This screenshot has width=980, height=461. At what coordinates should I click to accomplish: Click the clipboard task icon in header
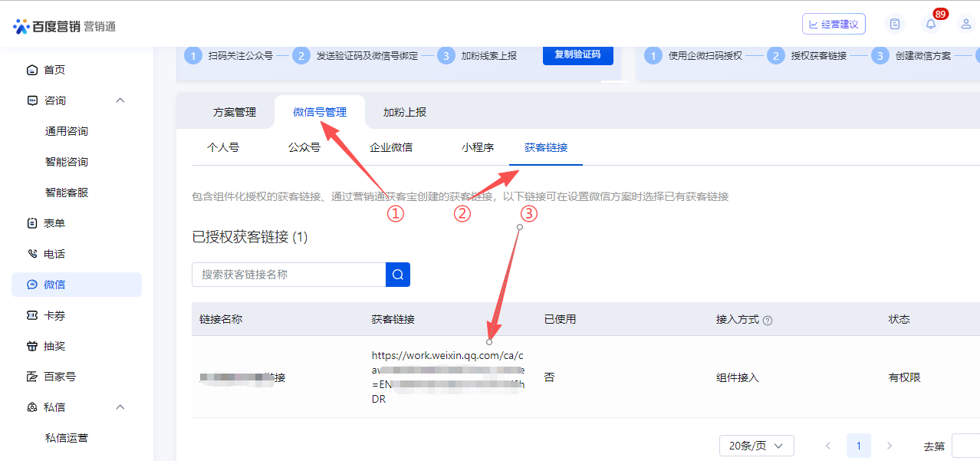[x=894, y=24]
